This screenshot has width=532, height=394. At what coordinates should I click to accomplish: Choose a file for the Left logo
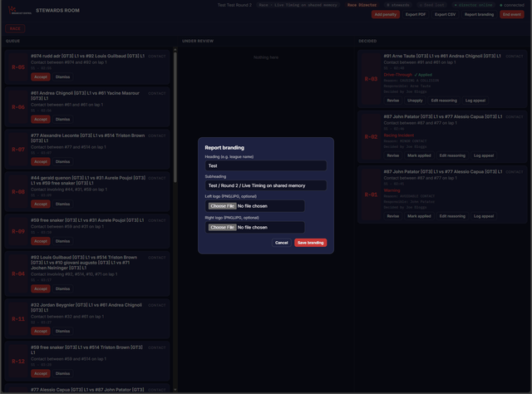coord(222,206)
